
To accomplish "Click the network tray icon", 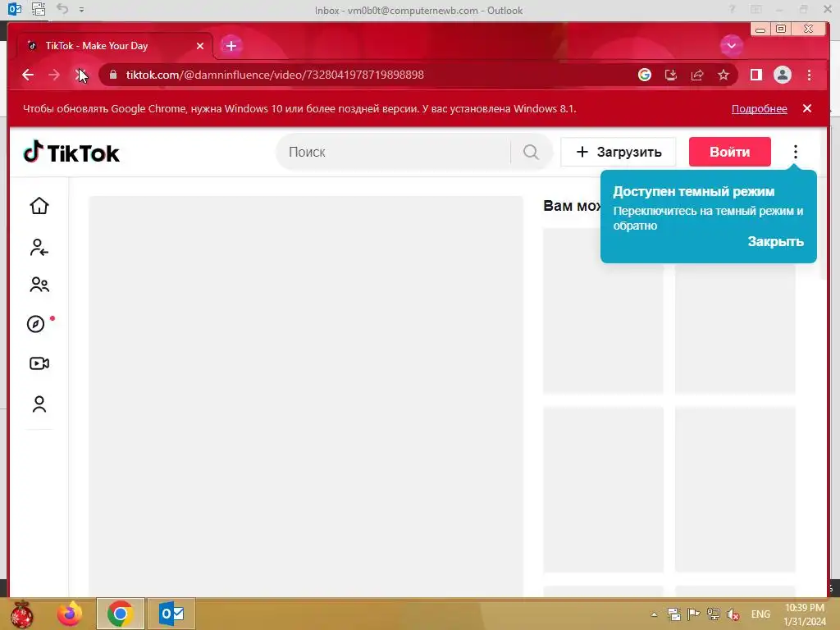I will tap(714, 614).
